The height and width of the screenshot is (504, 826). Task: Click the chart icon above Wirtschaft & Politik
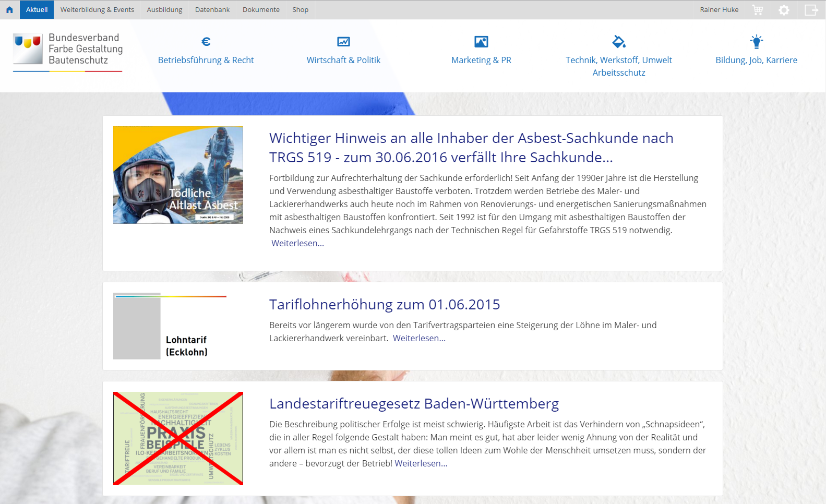(x=343, y=42)
